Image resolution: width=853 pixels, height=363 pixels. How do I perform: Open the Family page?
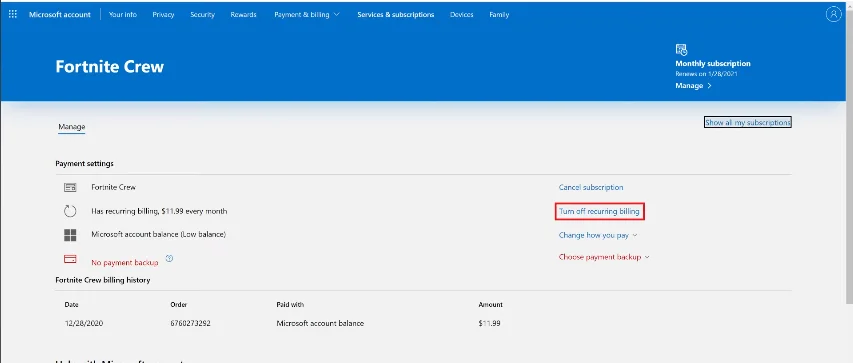click(x=499, y=15)
